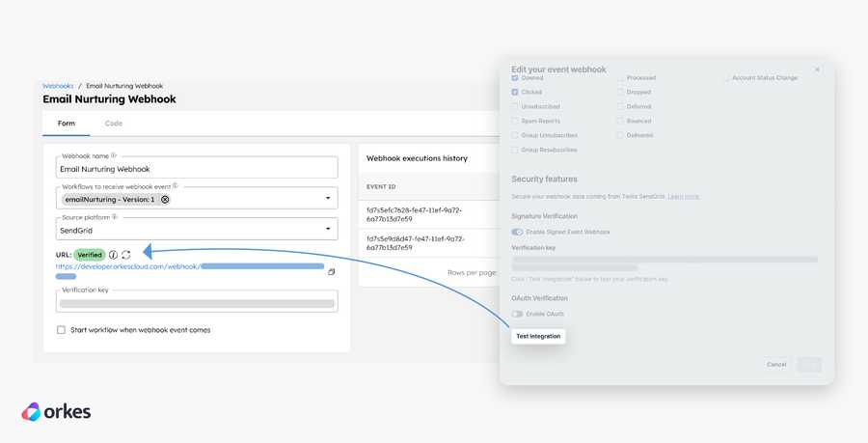Image resolution: width=868 pixels, height=443 pixels.
Task: Toggle Enable Signed Event Webhook switch
Action: pyautogui.click(x=517, y=232)
